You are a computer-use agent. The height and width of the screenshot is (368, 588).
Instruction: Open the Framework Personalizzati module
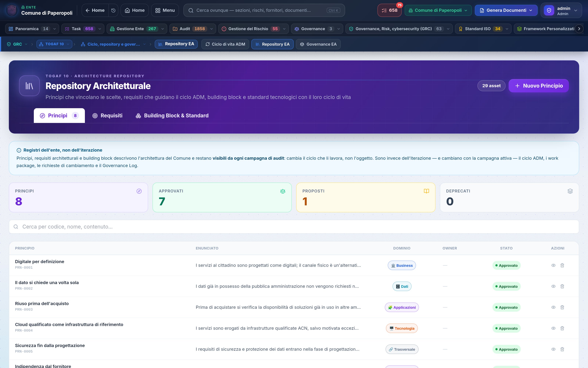546,29
